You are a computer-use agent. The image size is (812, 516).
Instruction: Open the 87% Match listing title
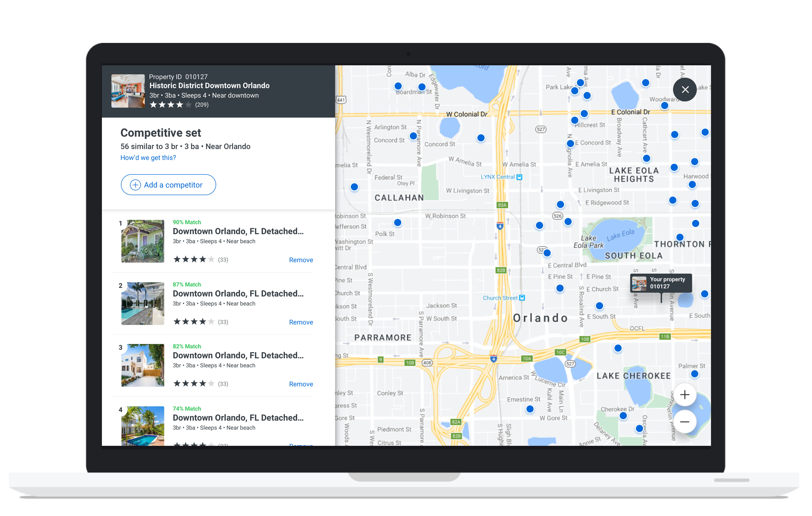(238, 294)
